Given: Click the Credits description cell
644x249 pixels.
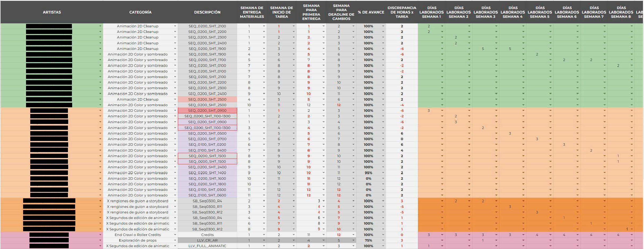Looking at the screenshot, I should (207, 235).
